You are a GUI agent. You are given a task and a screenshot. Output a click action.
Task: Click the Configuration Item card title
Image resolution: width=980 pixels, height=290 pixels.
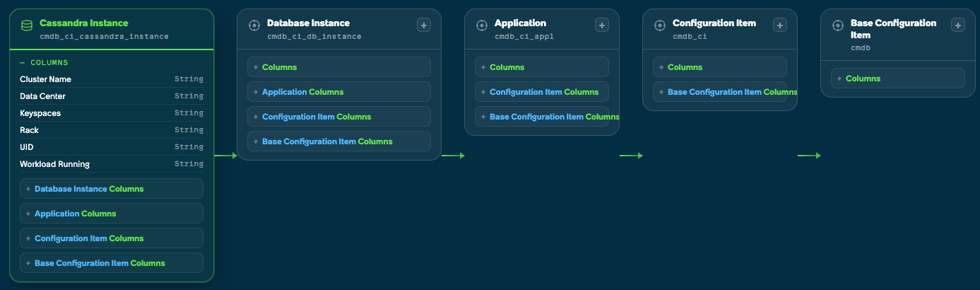714,23
